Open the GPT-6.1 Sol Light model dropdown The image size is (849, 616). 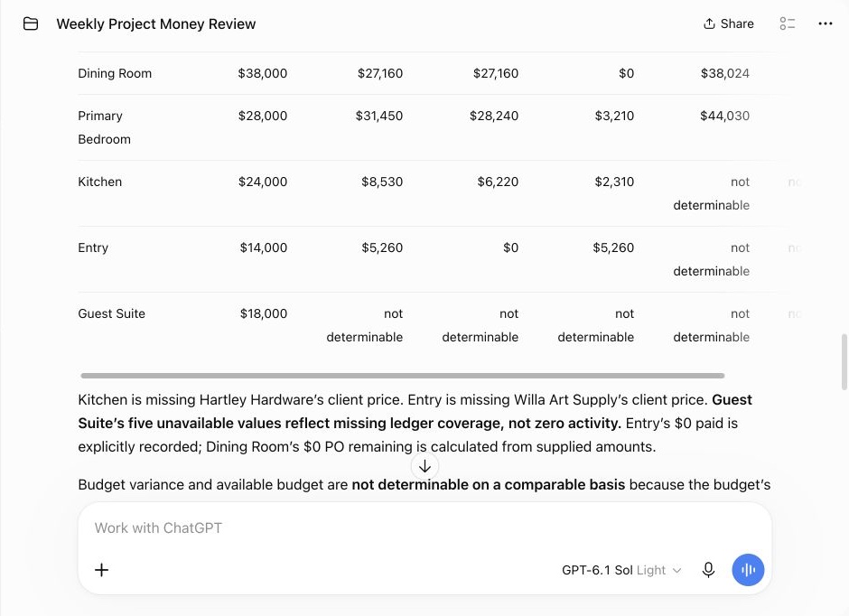(x=621, y=570)
